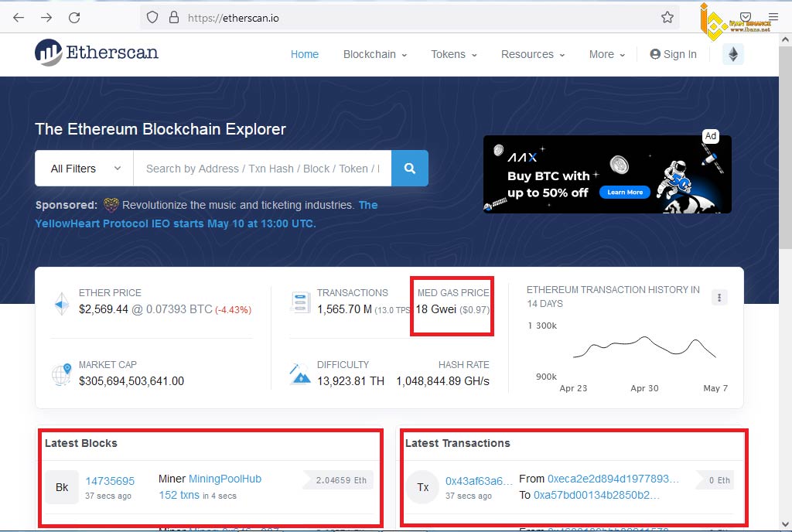This screenshot has height=532, width=792.
Task: Bookmark this page with the star icon
Action: (667, 18)
